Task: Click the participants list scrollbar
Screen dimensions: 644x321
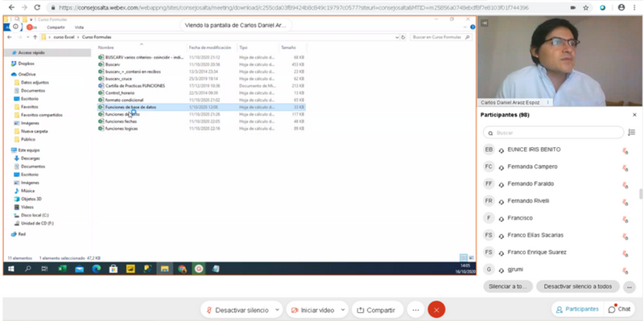Action: [x=640, y=194]
